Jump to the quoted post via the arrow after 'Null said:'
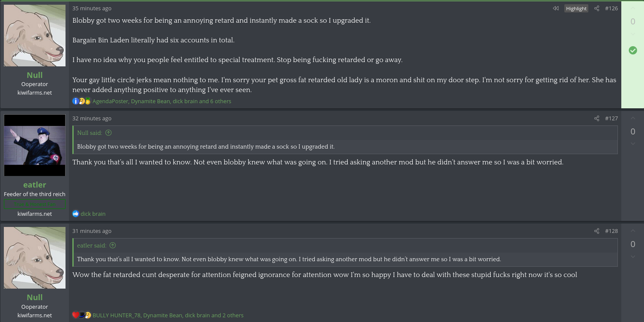644x322 pixels. coord(108,133)
